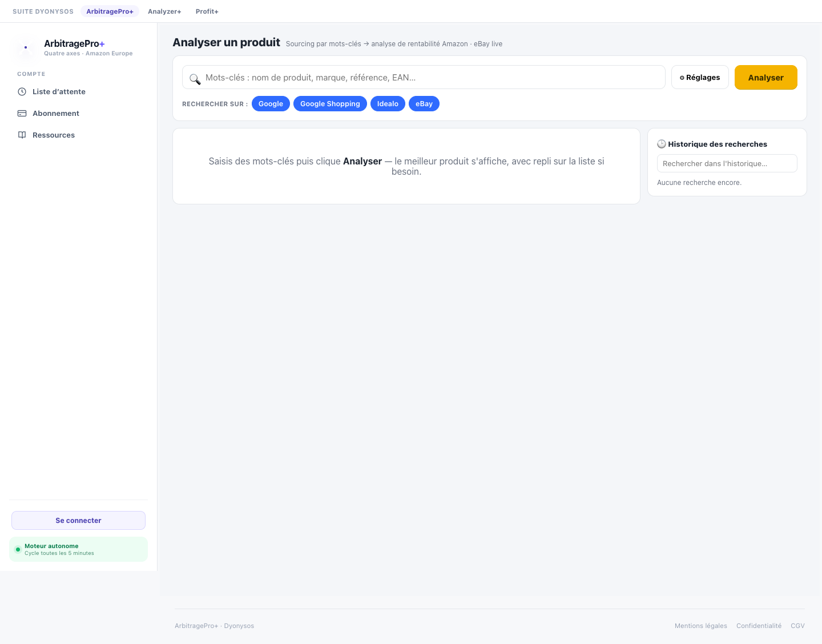
Task: Switch to the ArbitragePro+ top tab
Action: [x=110, y=11]
